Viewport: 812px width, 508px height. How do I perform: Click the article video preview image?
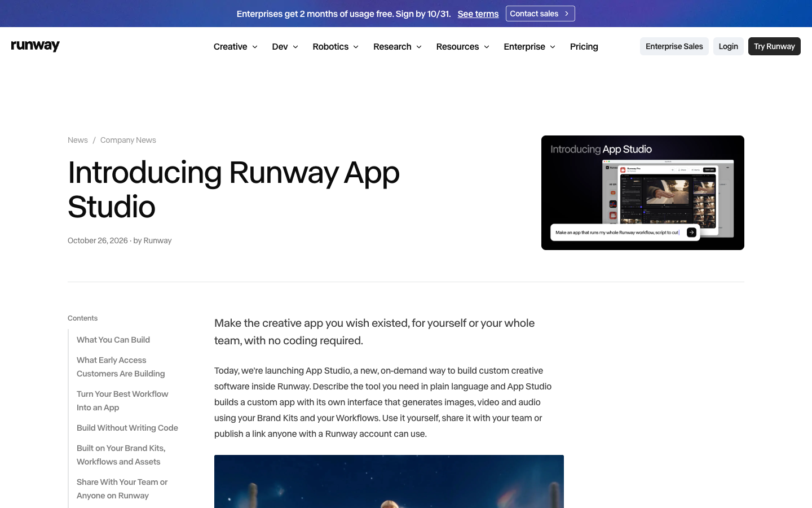click(389, 481)
